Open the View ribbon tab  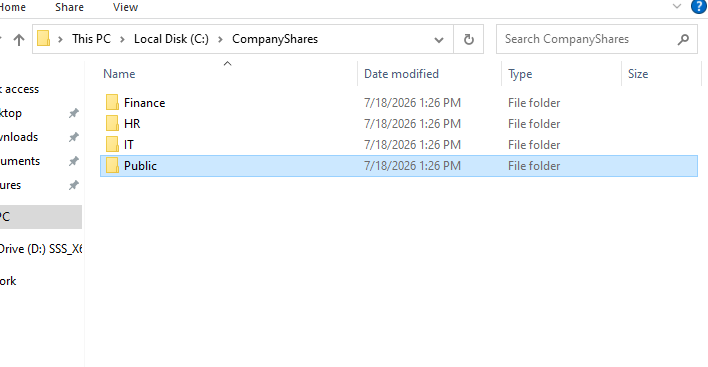pyautogui.click(x=125, y=7)
